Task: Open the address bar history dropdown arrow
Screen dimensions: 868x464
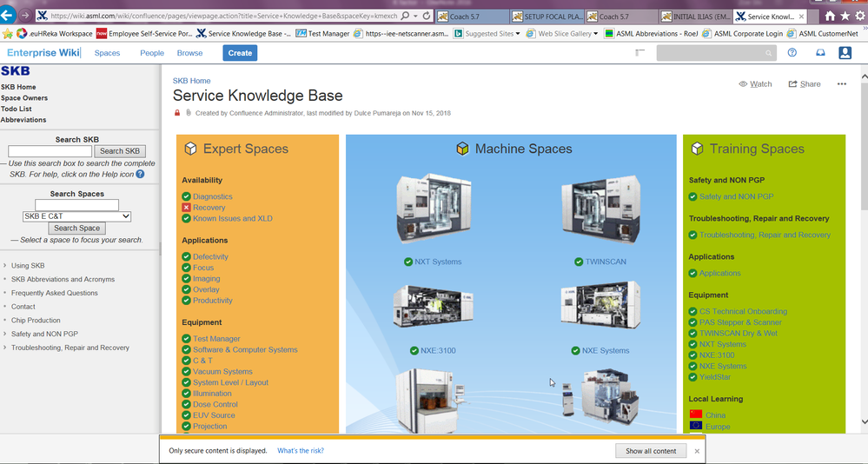Action: [x=415, y=16]
